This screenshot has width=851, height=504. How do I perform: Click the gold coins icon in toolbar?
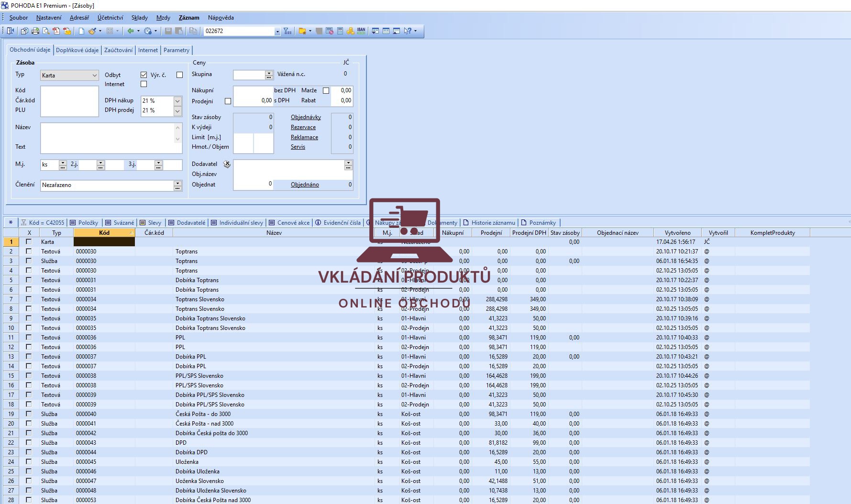(x=351, y=31)
